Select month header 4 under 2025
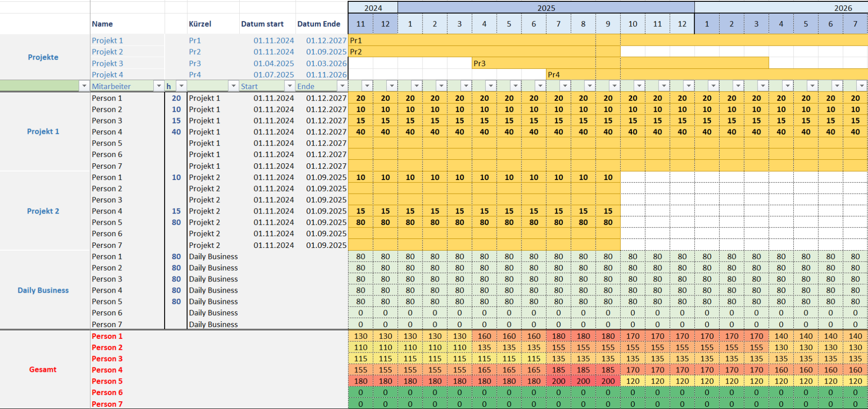Viewport: 868px width, 409px height. click(484, 24)
